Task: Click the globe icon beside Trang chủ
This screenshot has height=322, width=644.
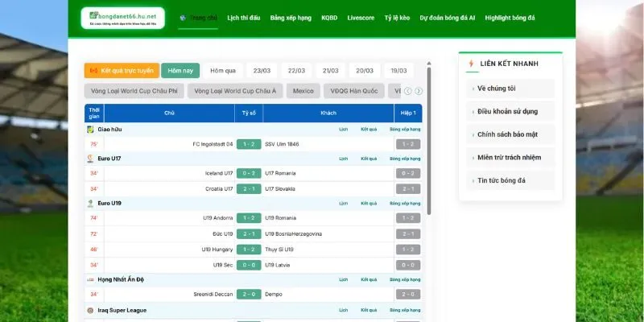Action: (184, 18)
